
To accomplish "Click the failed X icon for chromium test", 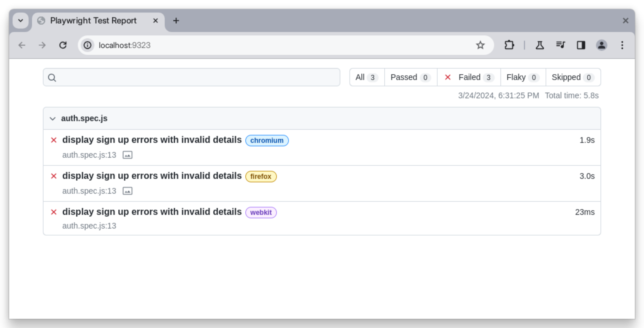I will click(x=54, y=140).
